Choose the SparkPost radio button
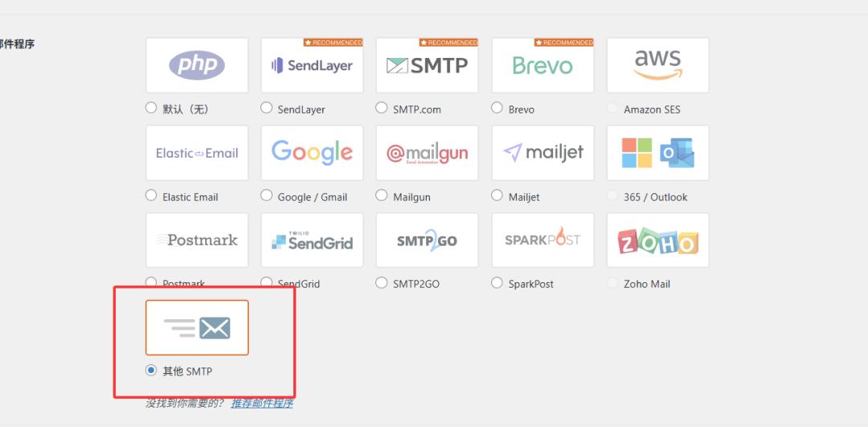The width and height of the screenshot is (868, 427). (497, 282)
